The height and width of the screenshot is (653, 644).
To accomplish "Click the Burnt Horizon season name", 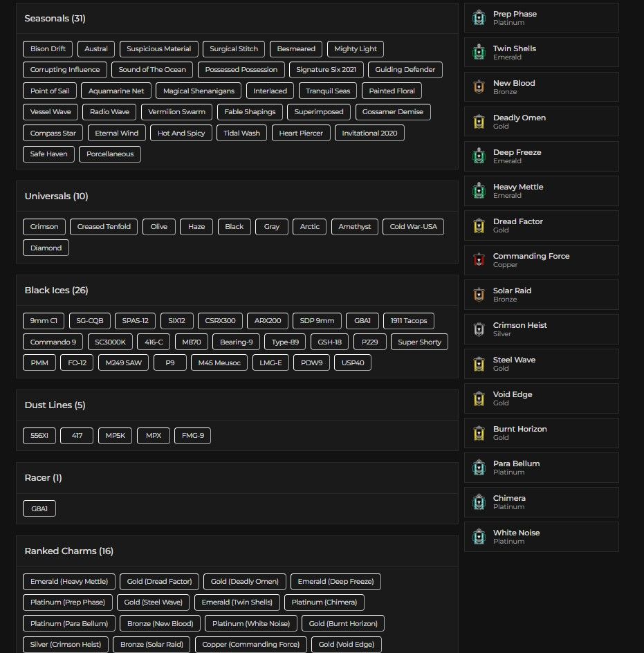I will [x=520, y=429].
